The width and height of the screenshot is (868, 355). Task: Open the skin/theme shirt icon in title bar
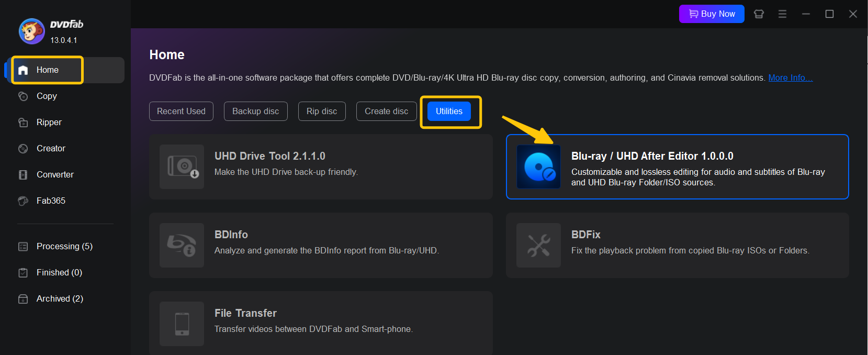click(759, 14)
